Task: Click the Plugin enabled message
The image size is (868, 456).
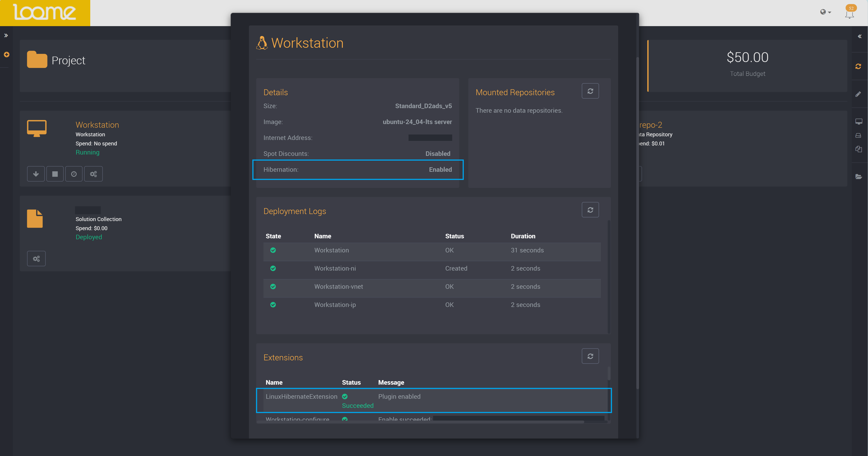Action: pos(399,396)
